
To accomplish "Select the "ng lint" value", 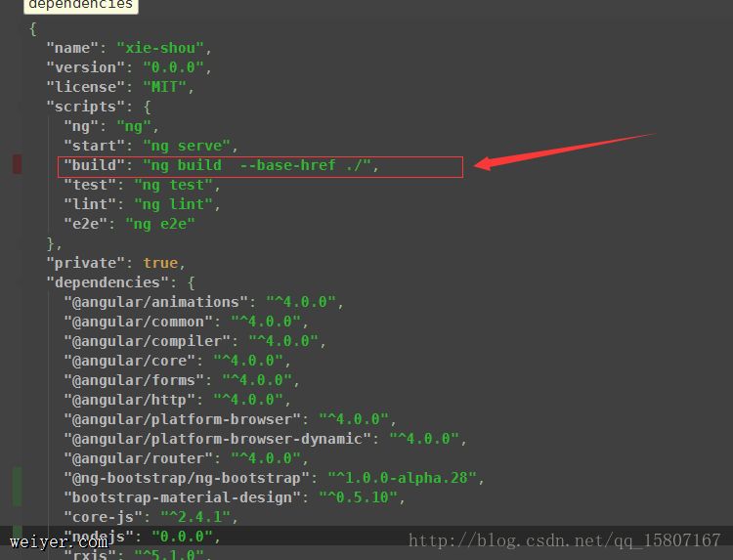I will (173, 204).
